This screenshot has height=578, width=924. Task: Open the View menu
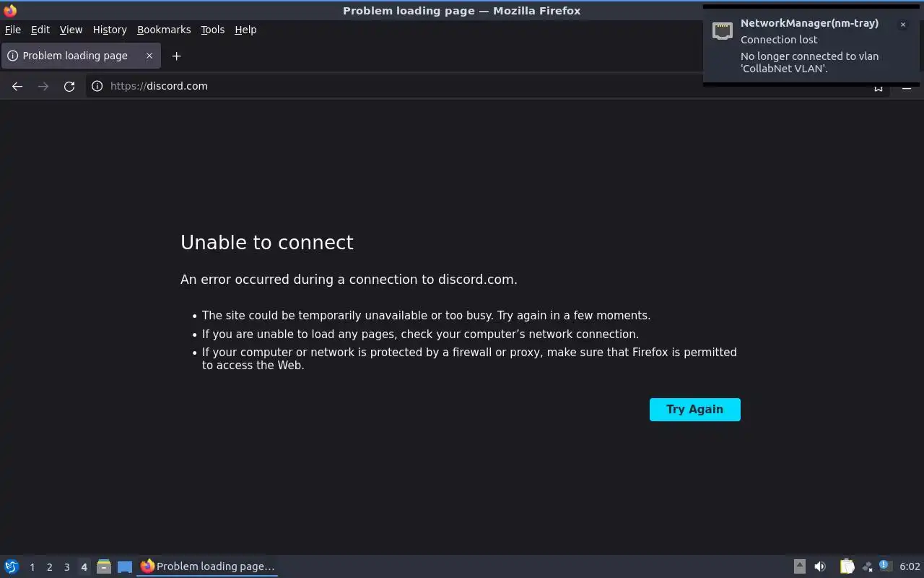pyautogui.click(x=71, y=30)
